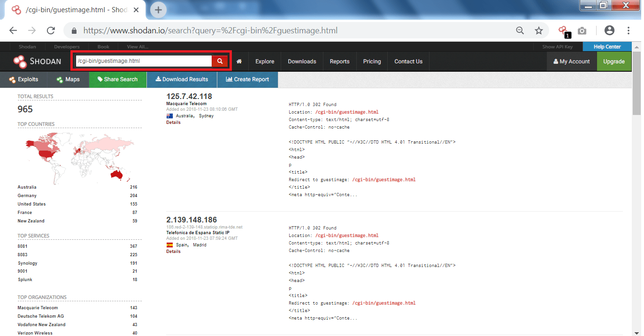Select the Shodan browser tab

[75, 10]
